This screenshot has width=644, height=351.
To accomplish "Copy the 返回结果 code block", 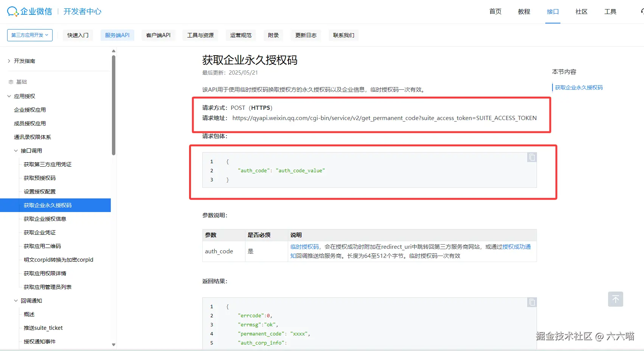I will click(x=532, y=302).
